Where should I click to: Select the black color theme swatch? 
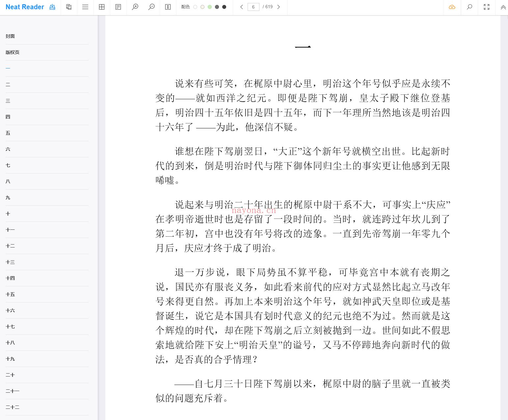tap(224, 7)
